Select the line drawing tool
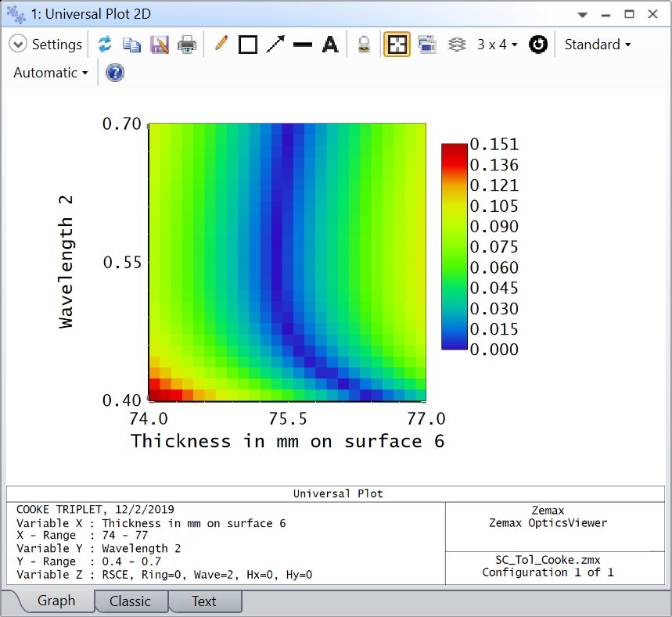The image size is (672, 617). (x=303, y=45)
